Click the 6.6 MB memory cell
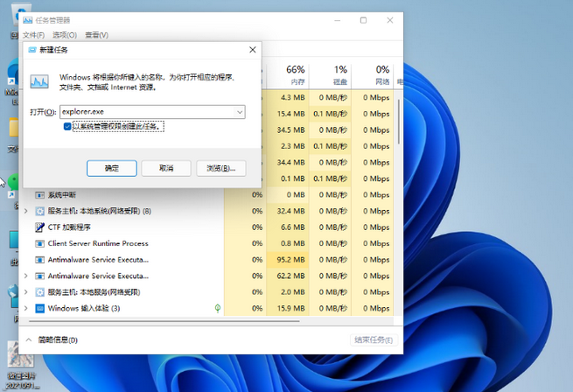This screenshot has width=573, height=392. coord(288,227)
